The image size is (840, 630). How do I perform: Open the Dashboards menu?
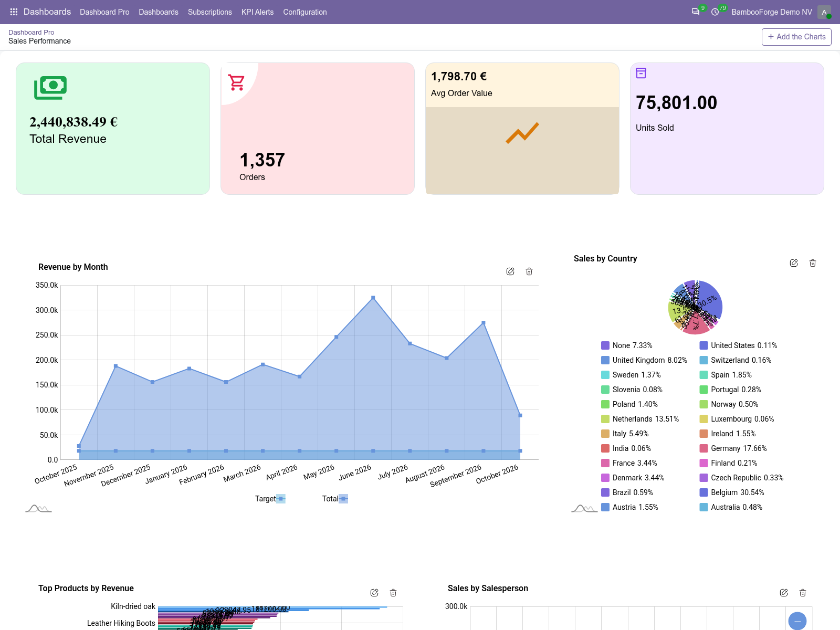point(159,12)
